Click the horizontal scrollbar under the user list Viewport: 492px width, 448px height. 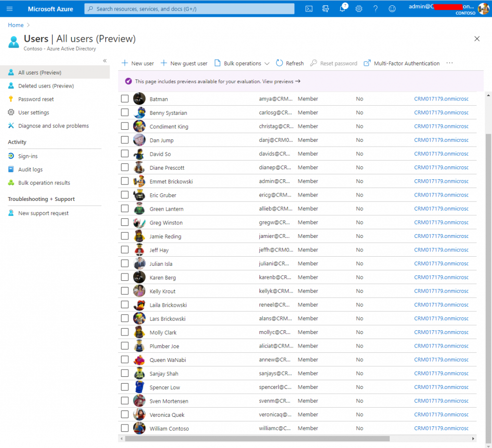pyautogui.click(x=258, y=438)
